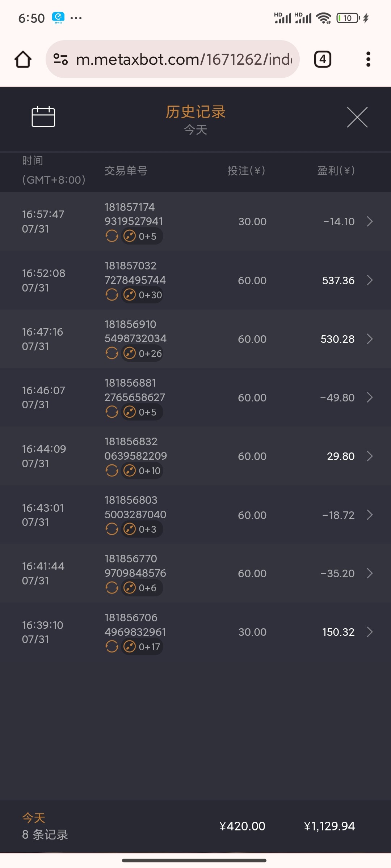Open the browser tab switcher showing 4
The image size is (391, 868).
click(323, 59)
